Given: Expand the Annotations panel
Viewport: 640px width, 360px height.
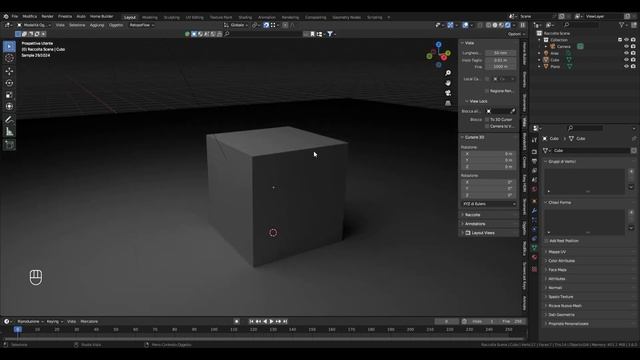Looking at the screenshot, I should tap(475, 224).
